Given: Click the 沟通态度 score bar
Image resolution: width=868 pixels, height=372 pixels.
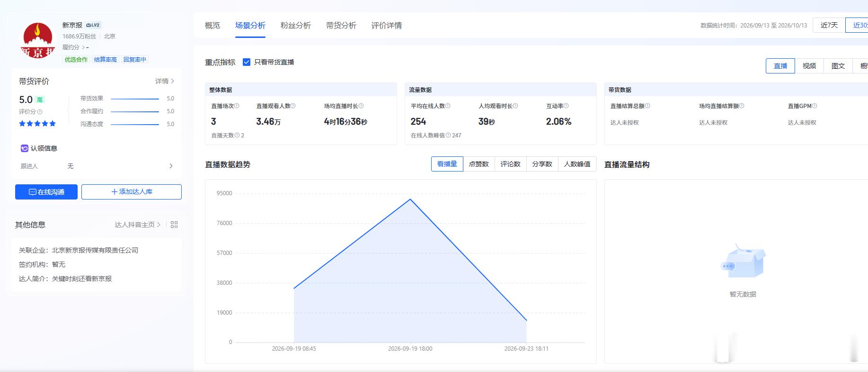Looking at the screenshot, I should click(x=135, y=125).
